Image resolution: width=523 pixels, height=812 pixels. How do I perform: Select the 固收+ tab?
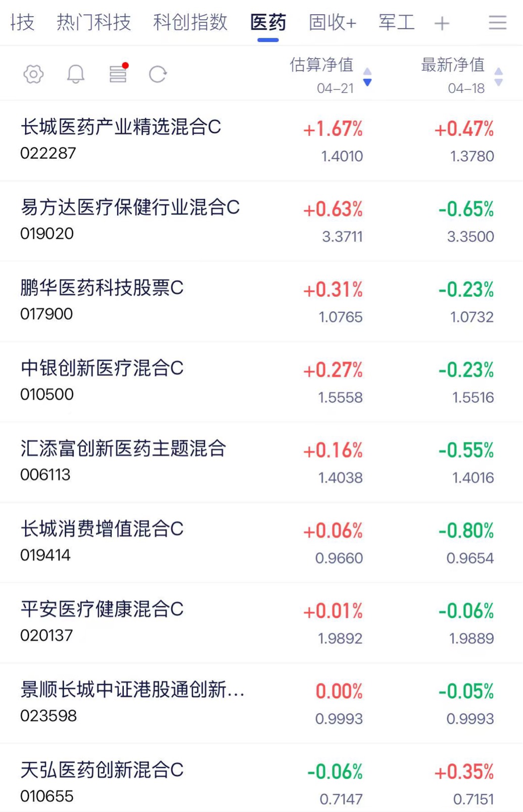click(x=332, y=23)
